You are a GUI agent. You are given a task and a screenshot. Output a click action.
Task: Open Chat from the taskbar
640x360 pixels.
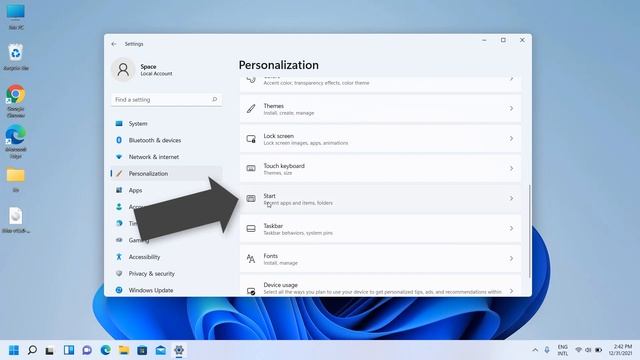pyautogui.click(x=87, y=350)
